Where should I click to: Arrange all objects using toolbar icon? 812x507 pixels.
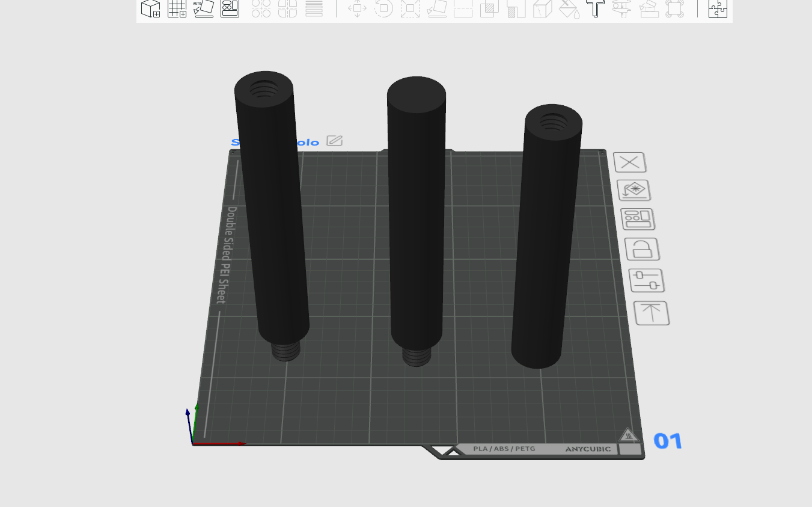(x=230, y=8)
